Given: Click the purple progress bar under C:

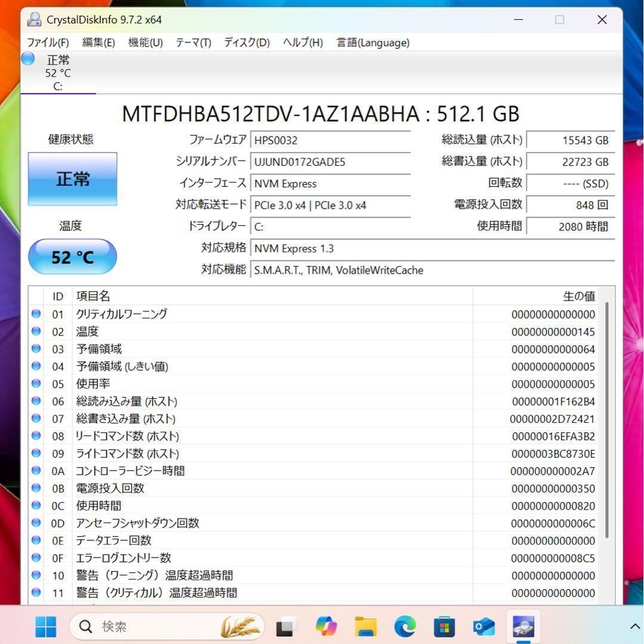Looking at the screenshot, I should [x=58, y=94].
